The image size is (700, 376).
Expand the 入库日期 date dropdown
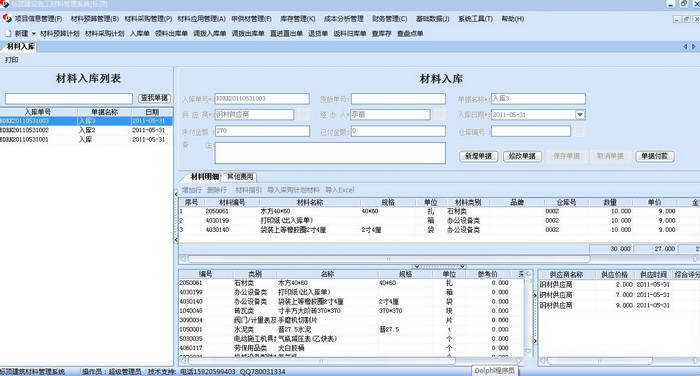[579, 115]
